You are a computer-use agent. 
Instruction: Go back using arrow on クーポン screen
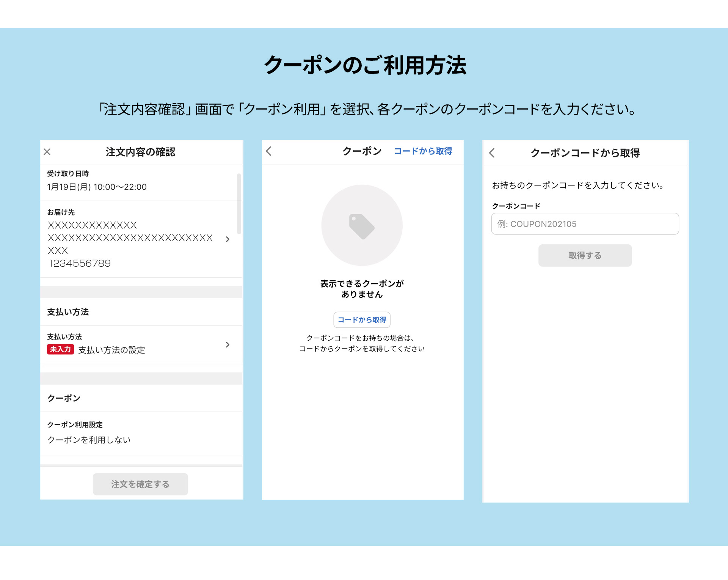coord(269,151)
